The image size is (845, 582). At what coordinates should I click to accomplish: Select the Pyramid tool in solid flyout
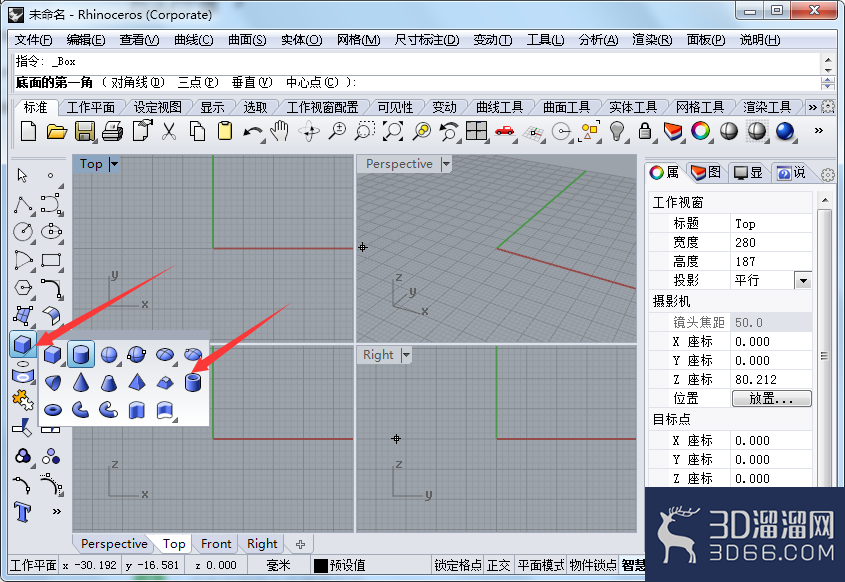click(x=137, y=382)
